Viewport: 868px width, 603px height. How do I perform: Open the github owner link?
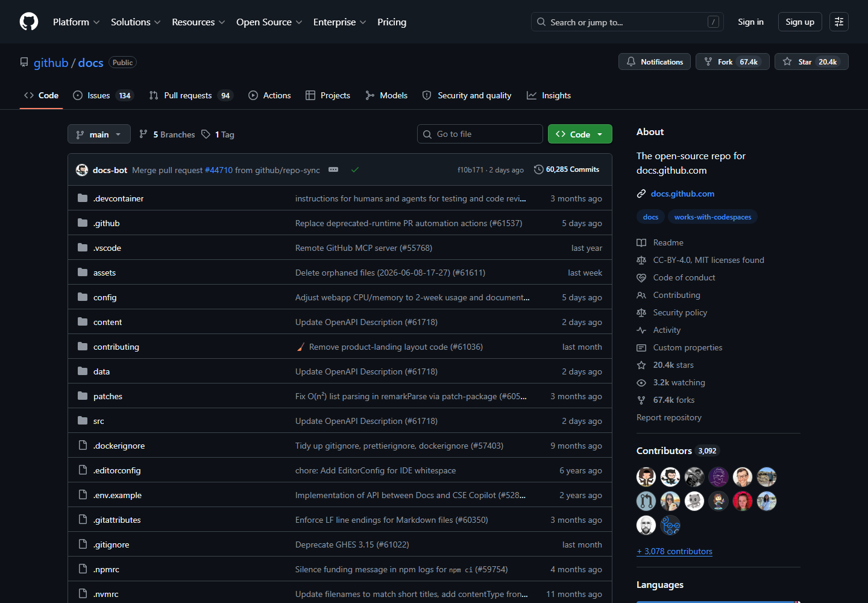(x=51, y=63)
